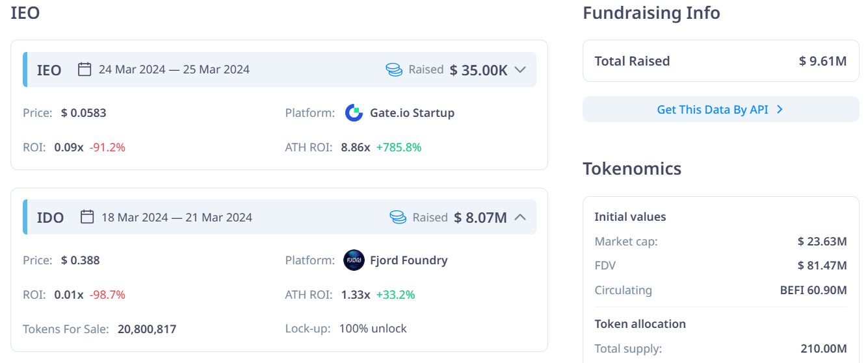
Task: Click the Fjord Foundry logo icon
Action: point(354,260)
